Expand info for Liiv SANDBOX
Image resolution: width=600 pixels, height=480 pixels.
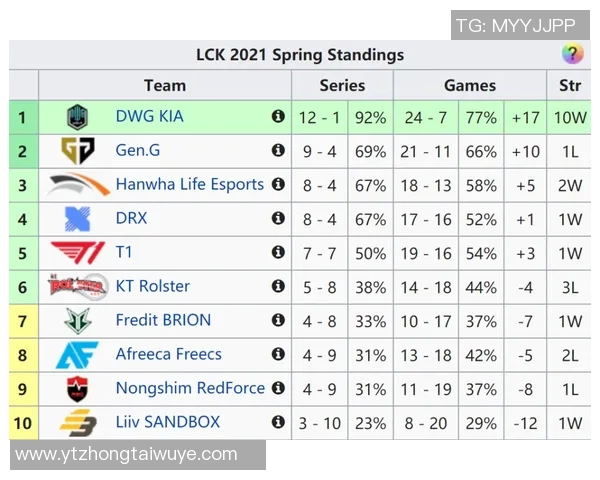click(278, 423)
